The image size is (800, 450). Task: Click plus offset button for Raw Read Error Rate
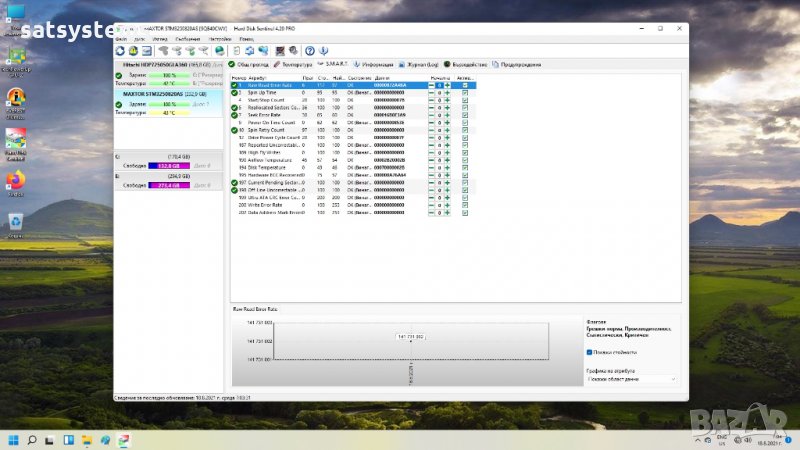click(447, 86)
